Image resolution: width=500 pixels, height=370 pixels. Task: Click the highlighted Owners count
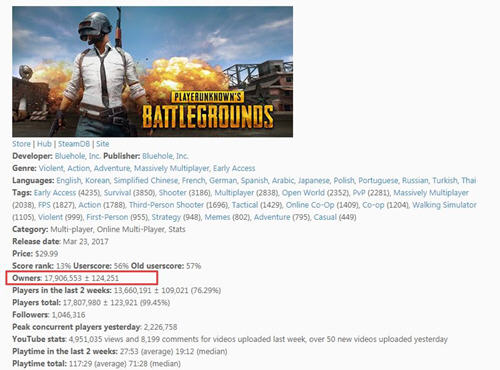pyautogui.click(x=82, y=278)
